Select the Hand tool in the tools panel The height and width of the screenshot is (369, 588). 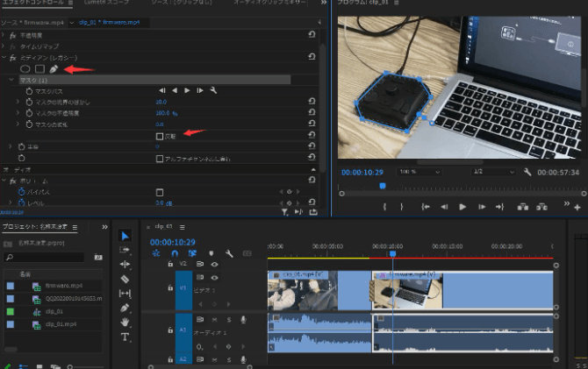[125, 322]
